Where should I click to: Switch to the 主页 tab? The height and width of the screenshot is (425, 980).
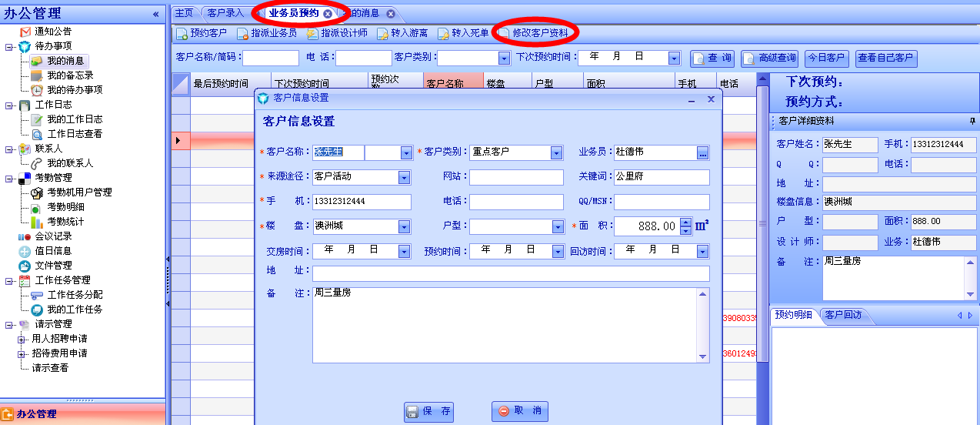[x=183, y=13]
